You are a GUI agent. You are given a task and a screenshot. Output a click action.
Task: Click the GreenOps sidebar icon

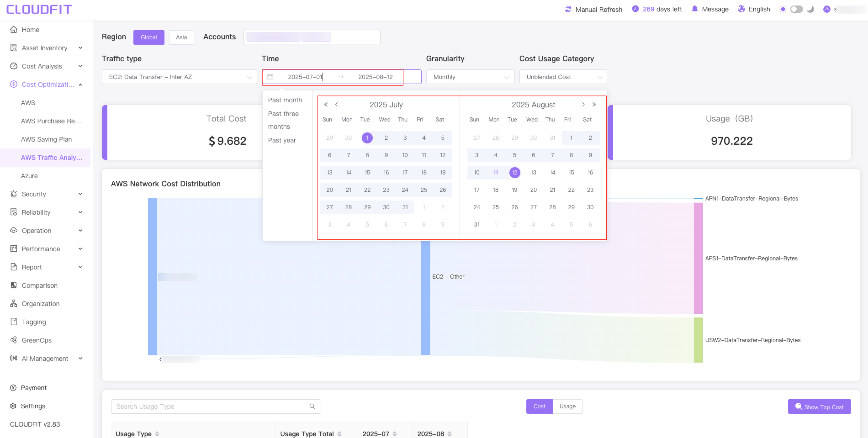14,340
